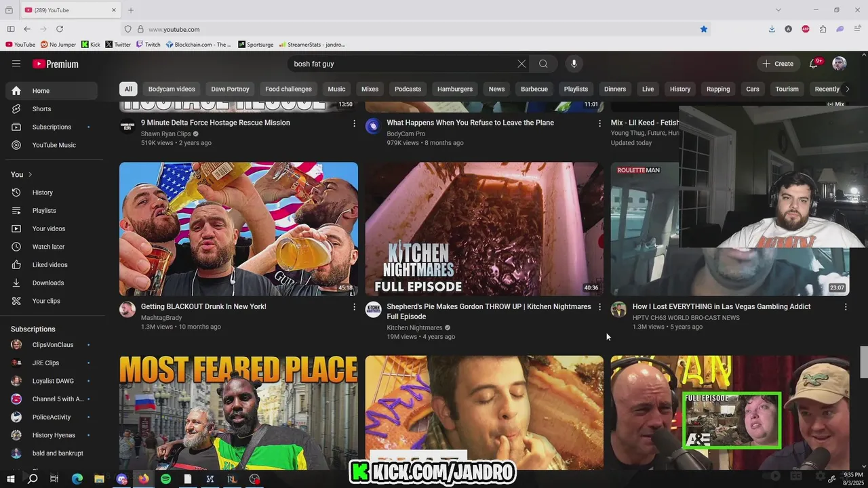
Task: Go back with the browser back arrow
Action: (27, 29)
